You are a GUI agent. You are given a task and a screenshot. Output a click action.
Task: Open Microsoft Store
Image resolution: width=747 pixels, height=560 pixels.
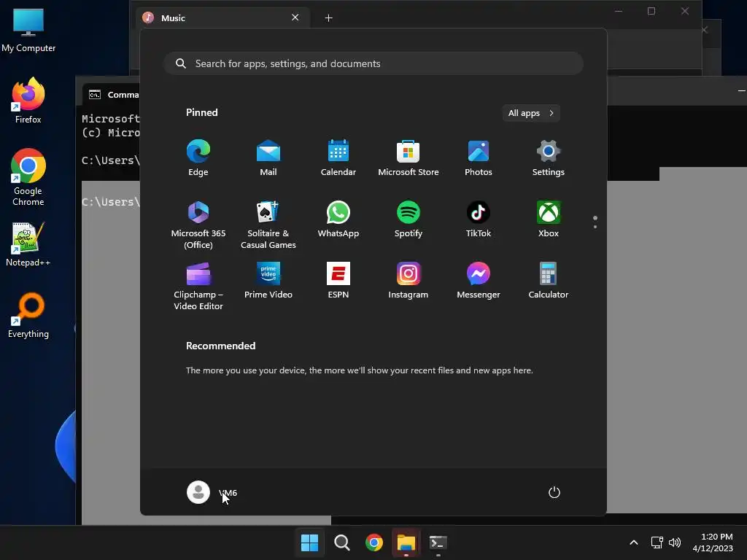tap(409, 158)
